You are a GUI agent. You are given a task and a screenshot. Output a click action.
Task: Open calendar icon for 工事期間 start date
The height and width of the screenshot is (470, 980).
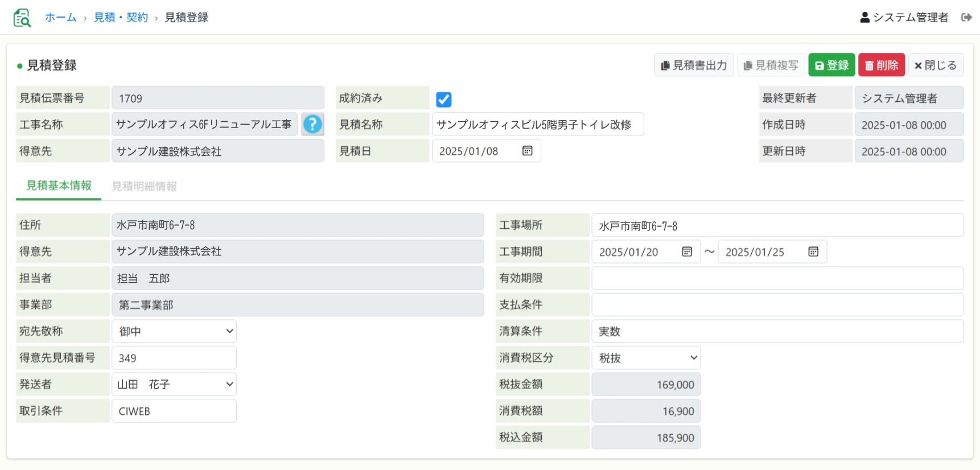click(687, 252)
